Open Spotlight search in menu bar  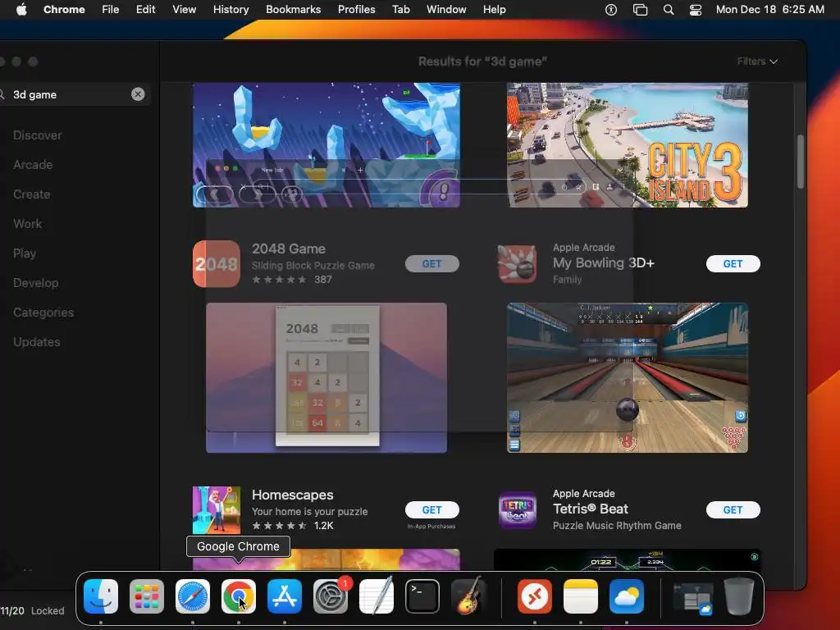coord(668,10)
